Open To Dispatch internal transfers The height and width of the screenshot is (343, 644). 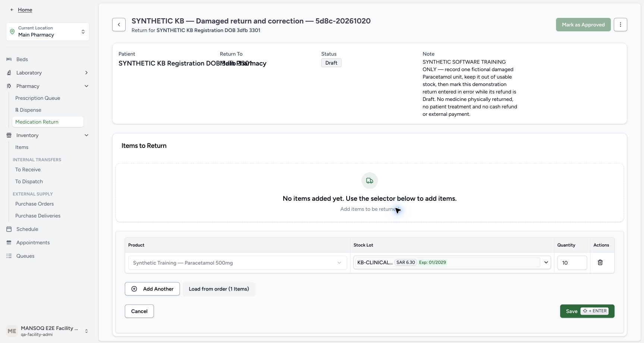pos(29,181)
